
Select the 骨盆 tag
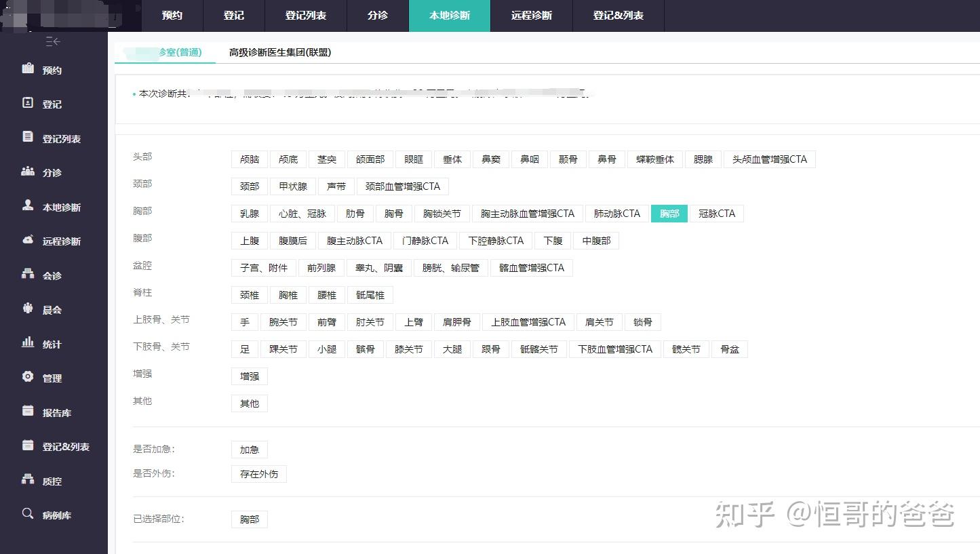[x=730, y=349]
